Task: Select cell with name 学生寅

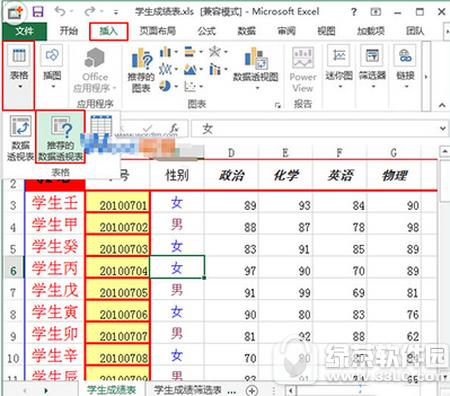Action: (55, 311)
